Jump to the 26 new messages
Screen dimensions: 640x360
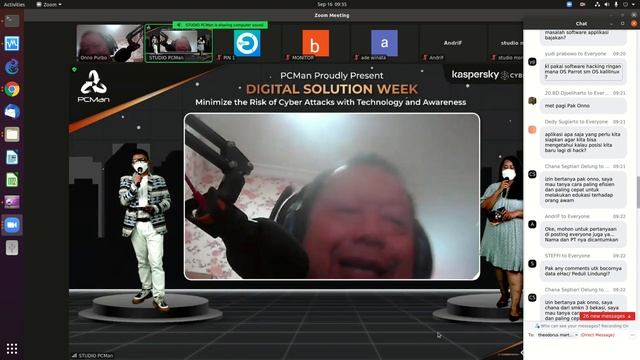[x=607, y=316]
